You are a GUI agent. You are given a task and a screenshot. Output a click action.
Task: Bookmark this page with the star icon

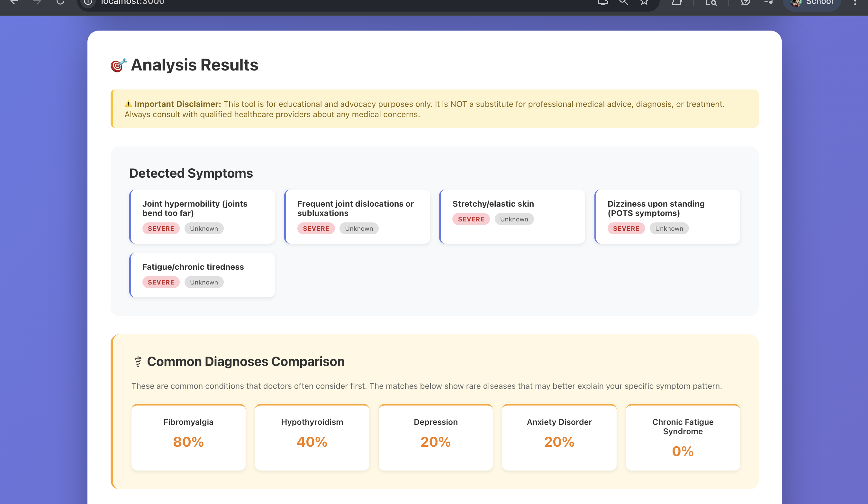(644, 2)
